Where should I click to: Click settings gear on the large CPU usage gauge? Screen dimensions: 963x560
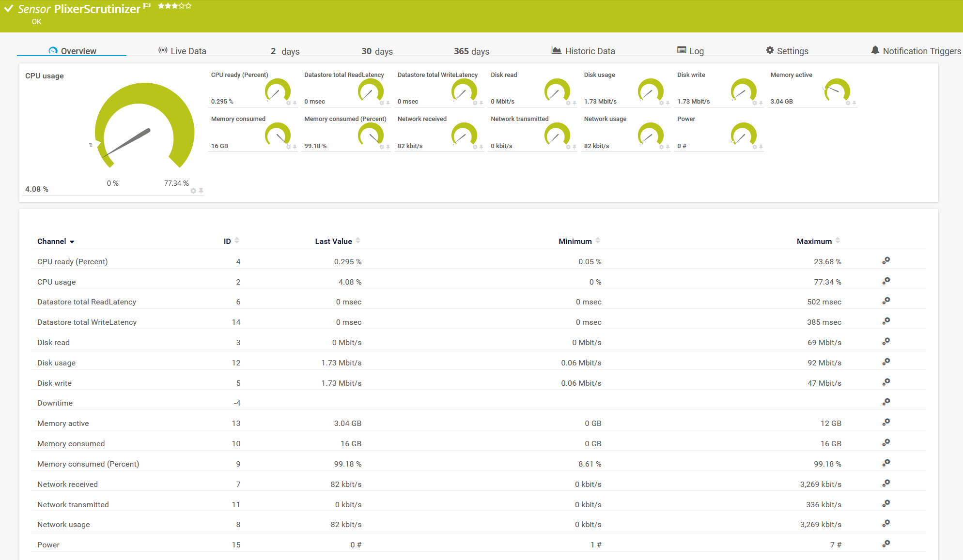[193, 191]
